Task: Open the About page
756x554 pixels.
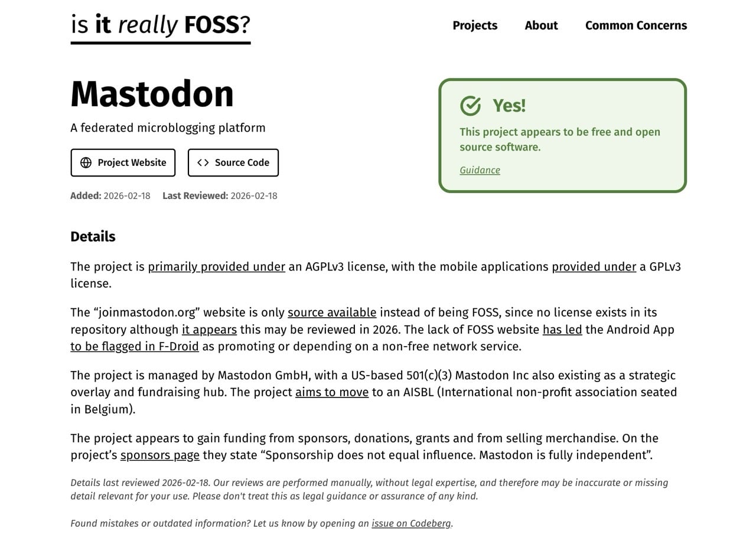Action: [x=540, y=25]
